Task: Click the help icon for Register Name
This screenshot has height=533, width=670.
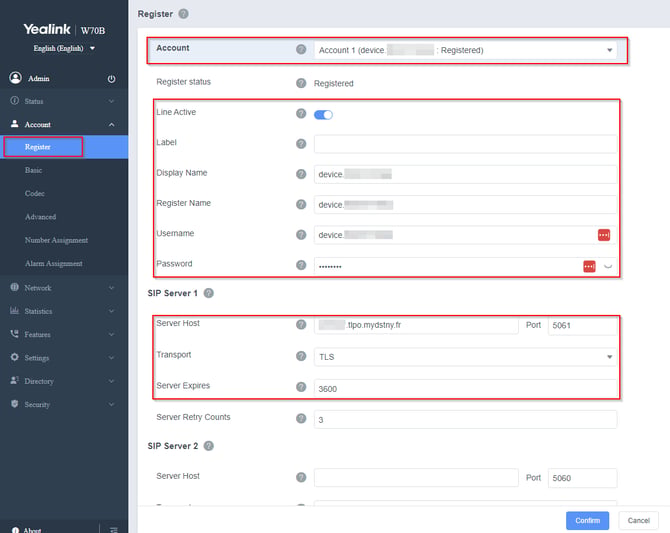Action: coord(301,204)
